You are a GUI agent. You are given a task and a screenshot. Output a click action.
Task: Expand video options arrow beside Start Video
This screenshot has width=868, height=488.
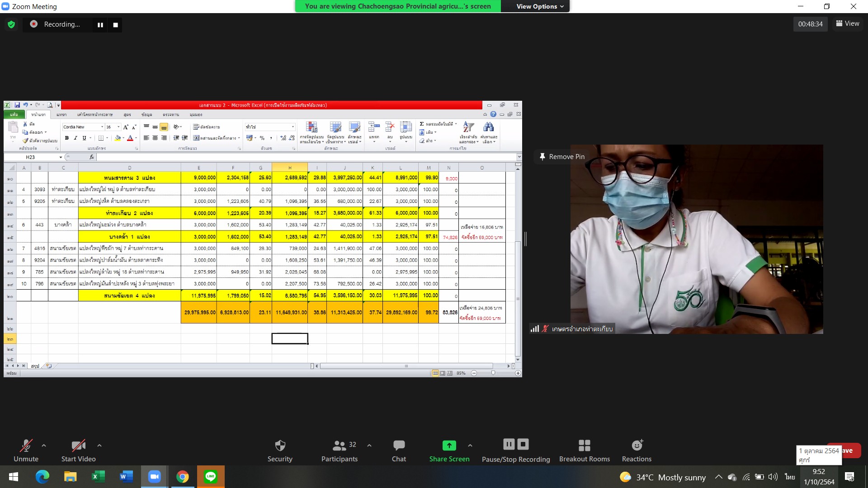[99, 446]
